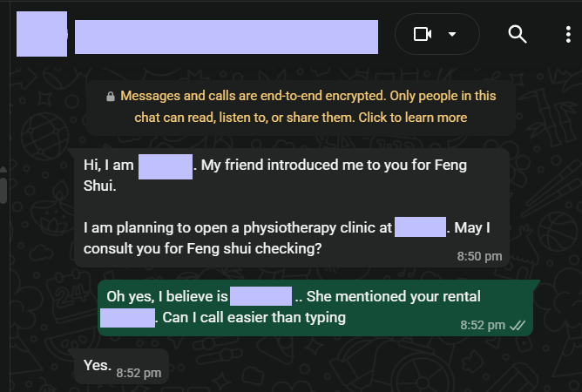Click the 'Can I call easier than typing' text
Image resolution: width=582 pixels, height=392 pixels.
pyautogui.click(x=254, y=317)
